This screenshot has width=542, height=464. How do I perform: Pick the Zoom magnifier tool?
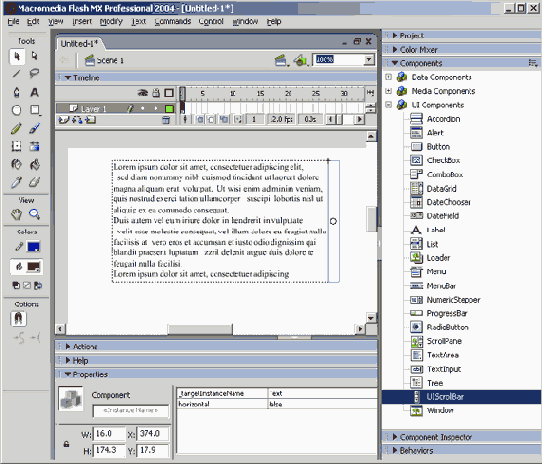pos(34,214)
